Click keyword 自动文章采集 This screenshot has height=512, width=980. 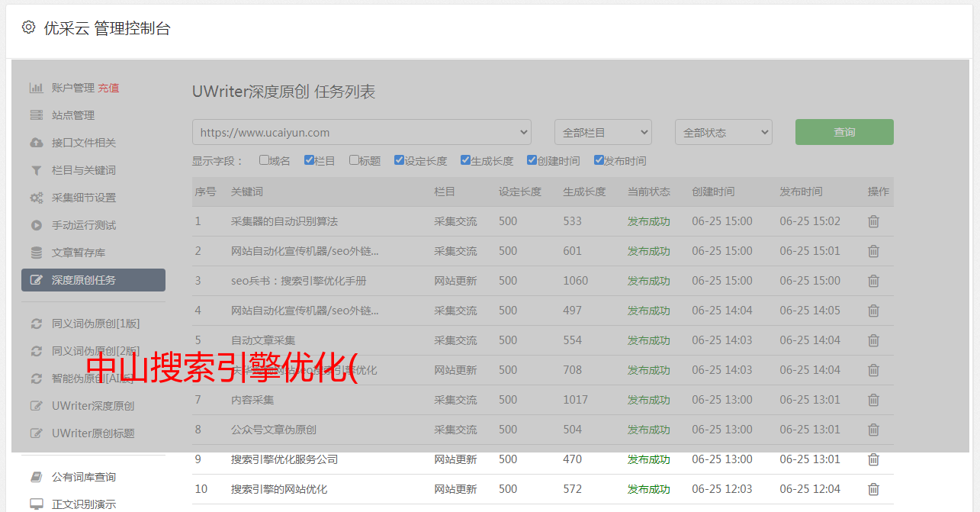[x=263, y=340]
